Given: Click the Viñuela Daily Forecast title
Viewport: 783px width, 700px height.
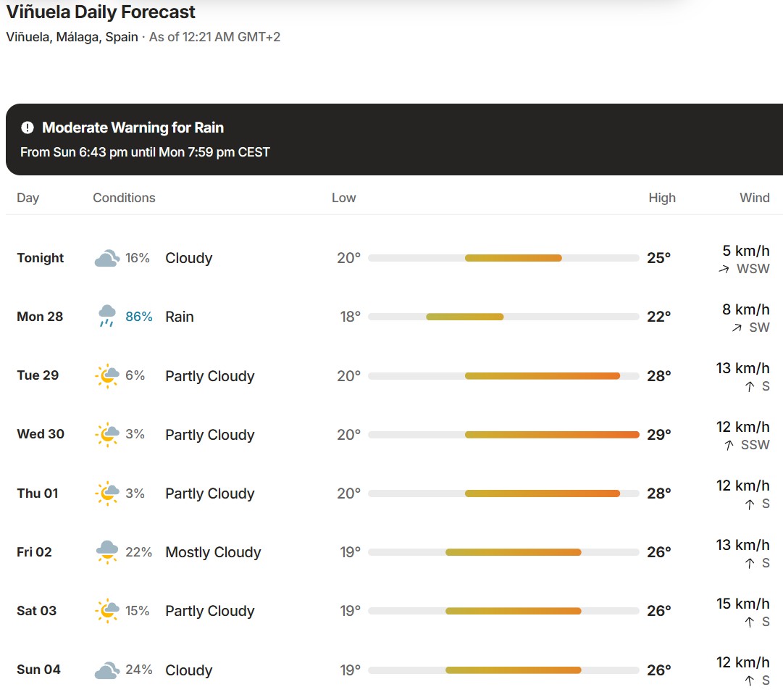Looking at the screenshot, I should pyautogui.click(x=101, y=12).
